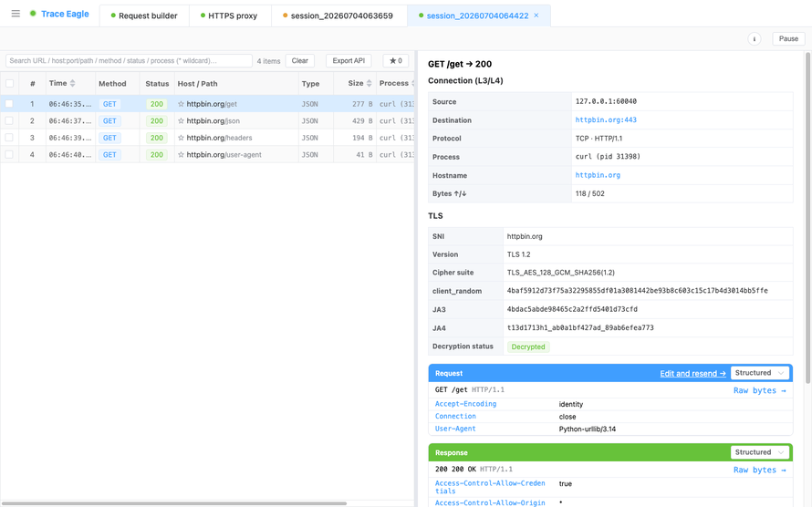
Task: Click the Decrypted status badge
Action: point(528,347)
